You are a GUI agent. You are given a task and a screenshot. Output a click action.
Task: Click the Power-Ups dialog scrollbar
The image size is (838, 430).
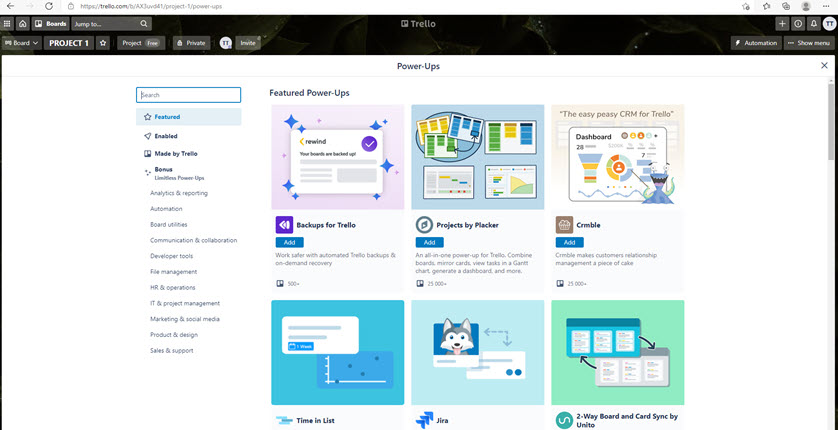(x=831, y=123)
